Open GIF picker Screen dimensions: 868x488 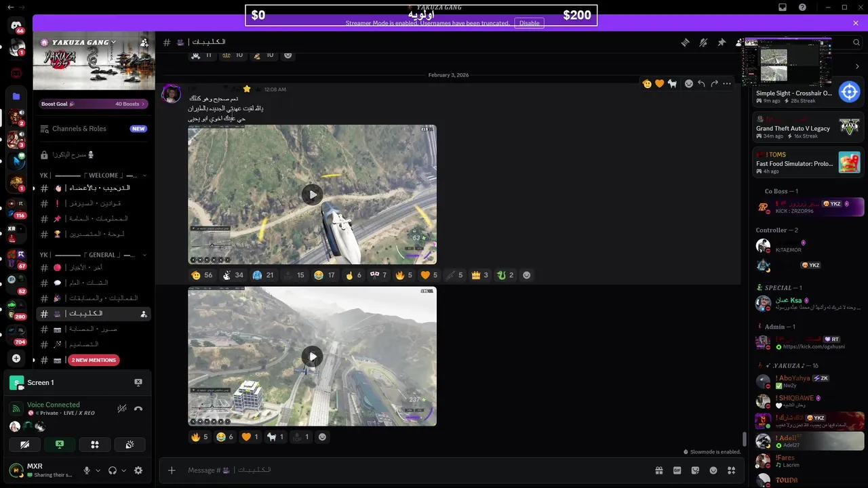677,470
